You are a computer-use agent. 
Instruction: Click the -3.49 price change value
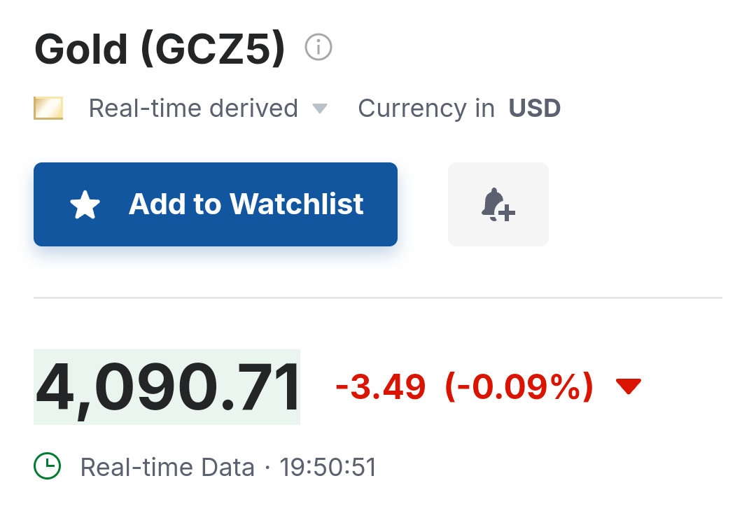(x=381, y=387)
